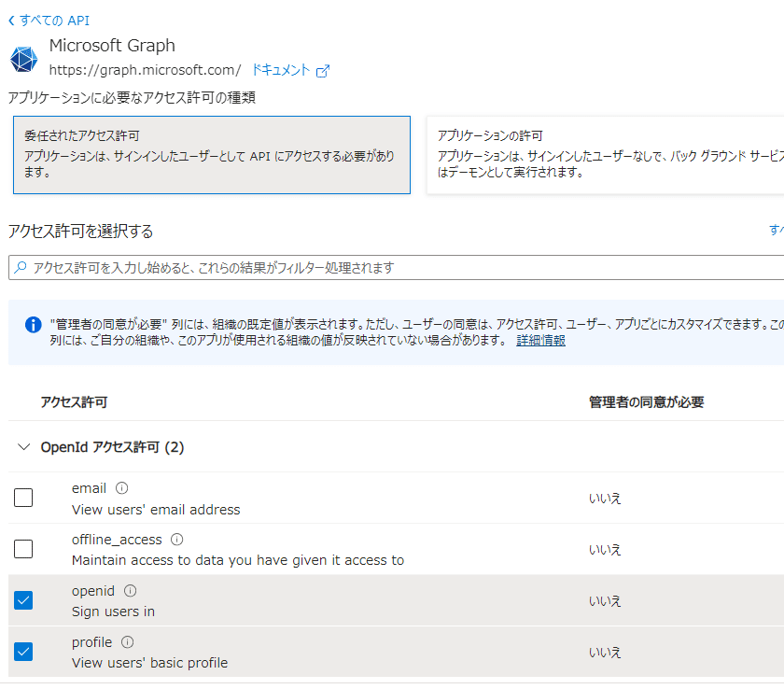Click the https://graph.microsoft.com/ URL text
This screenshot has width=784, height=689.
click(145, 70)
